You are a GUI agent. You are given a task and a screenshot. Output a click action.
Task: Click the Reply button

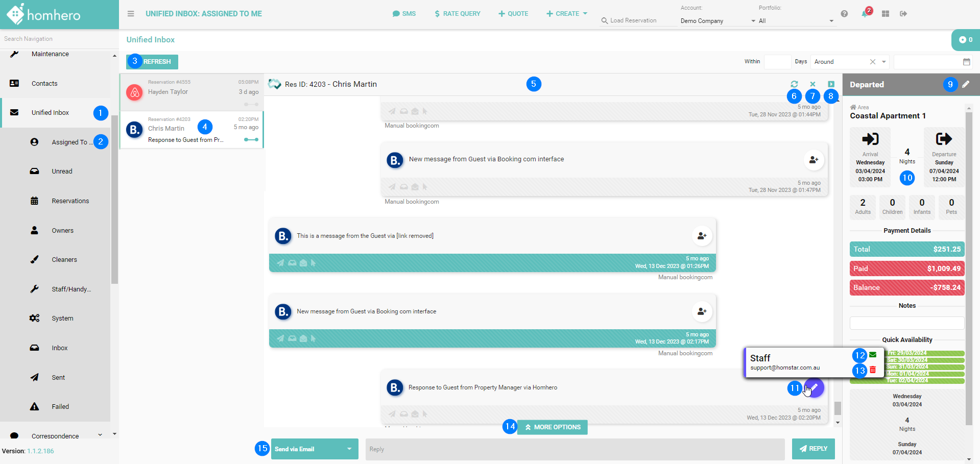point(813,449)
